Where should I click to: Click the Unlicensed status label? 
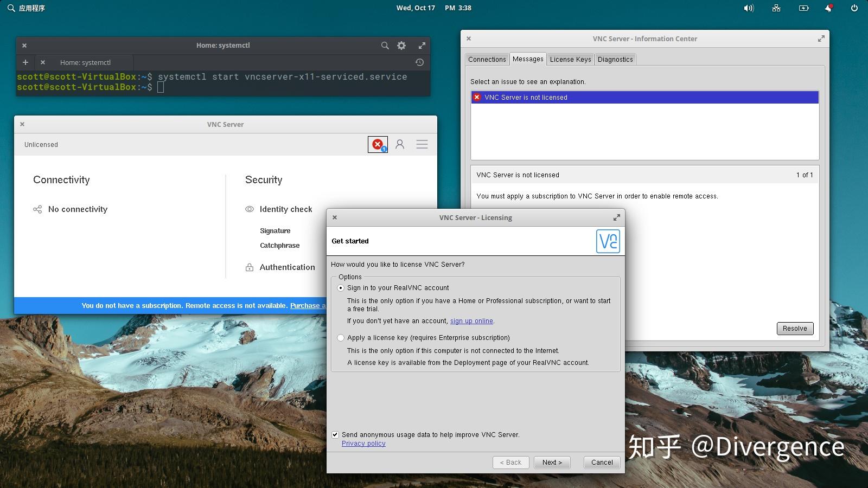tap(41, 145)
